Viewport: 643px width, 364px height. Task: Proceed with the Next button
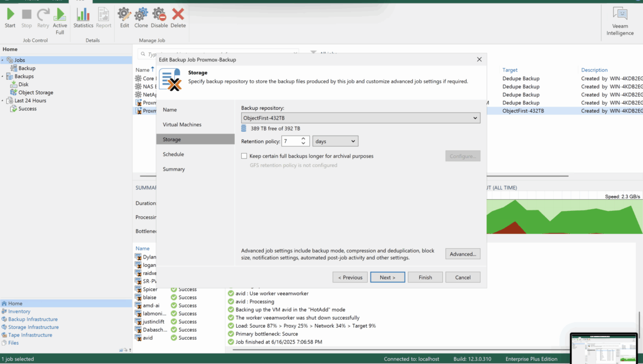coord(387,277)
